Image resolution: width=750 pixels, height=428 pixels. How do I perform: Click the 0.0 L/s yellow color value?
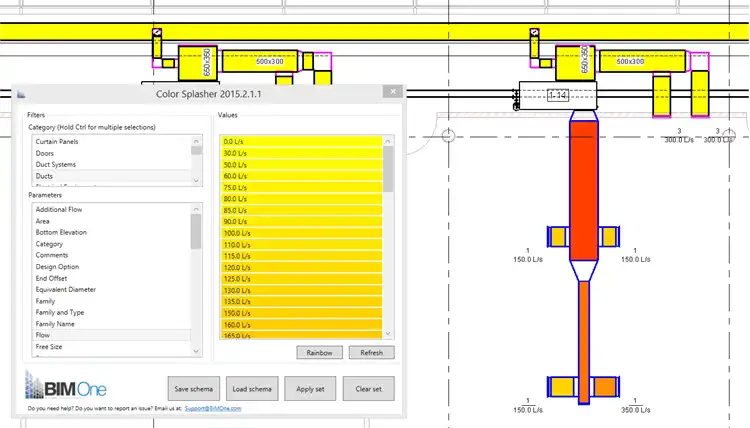[300, 141]
